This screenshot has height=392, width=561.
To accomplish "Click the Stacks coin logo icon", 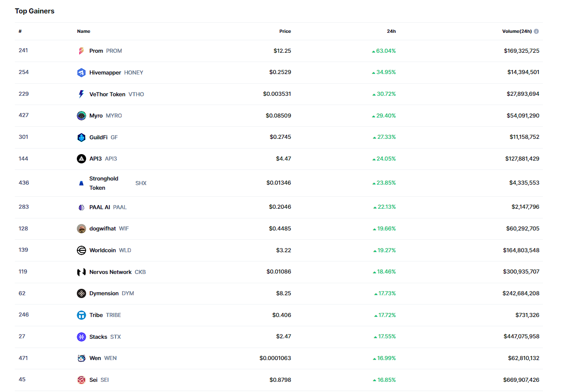I will click(81, 337).
